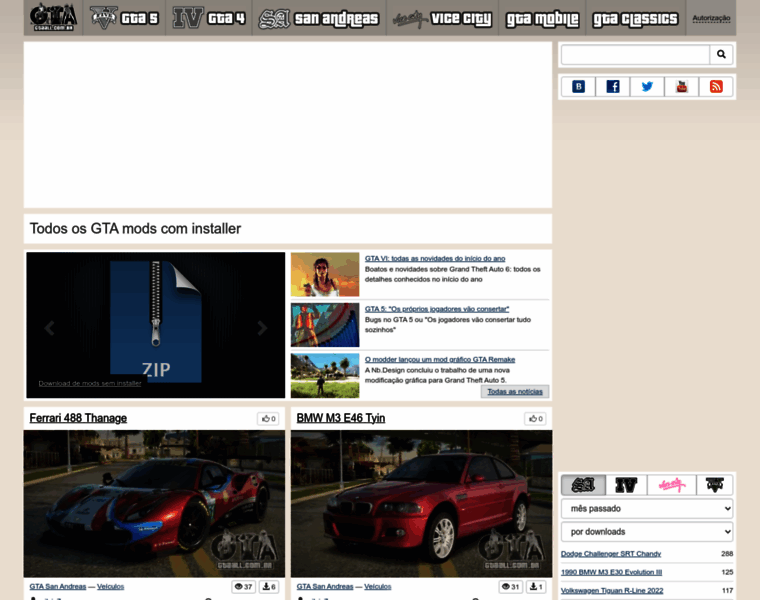Viewport: 760px width, 600px height.
Task: Like the BMW M3 E46 Tyin mod
Action: [535, 419]
